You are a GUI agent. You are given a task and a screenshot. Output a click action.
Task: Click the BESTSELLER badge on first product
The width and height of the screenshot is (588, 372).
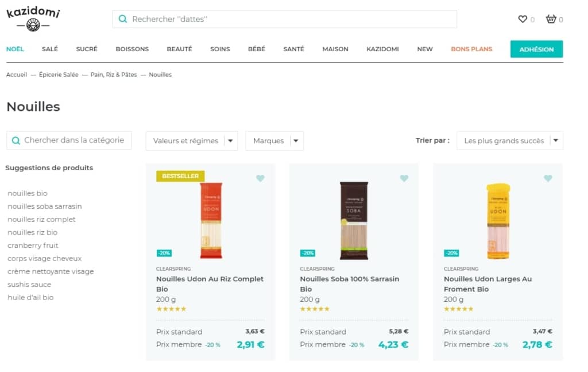coord(180,176)
